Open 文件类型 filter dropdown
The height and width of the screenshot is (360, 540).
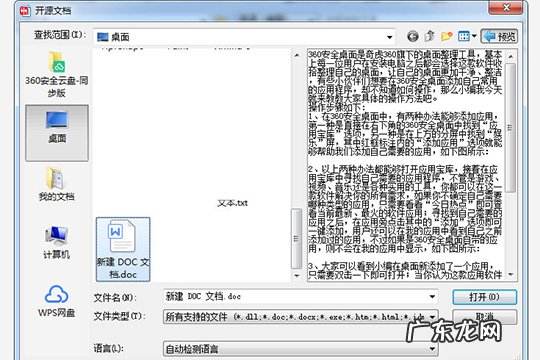click(x=433, y=316)
